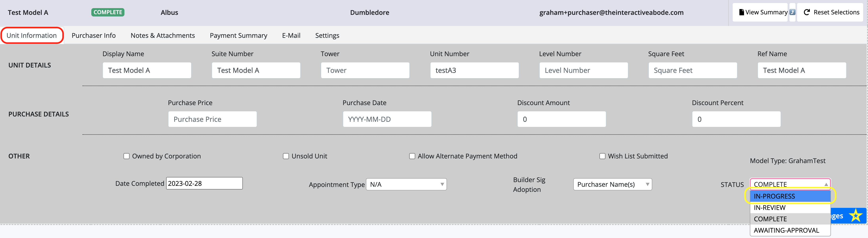Edit the Unit Number field testA3
Screen dimensions: 868x238
[x=475, y=70]
